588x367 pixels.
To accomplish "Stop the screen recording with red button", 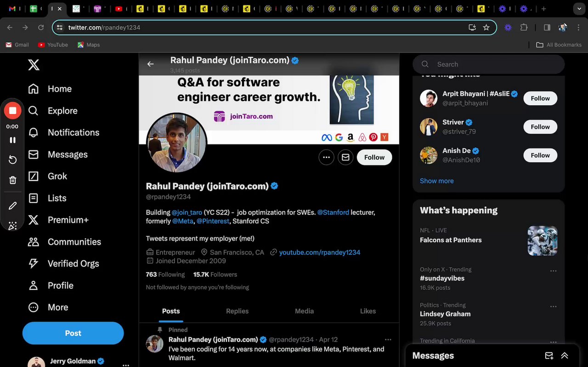I will [x=13, y=110].
